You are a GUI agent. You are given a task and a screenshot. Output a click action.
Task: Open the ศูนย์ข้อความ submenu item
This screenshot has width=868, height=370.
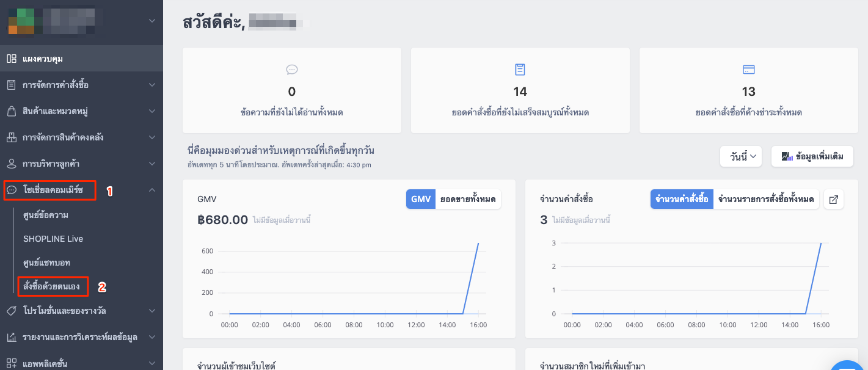(x=46, y=215)
